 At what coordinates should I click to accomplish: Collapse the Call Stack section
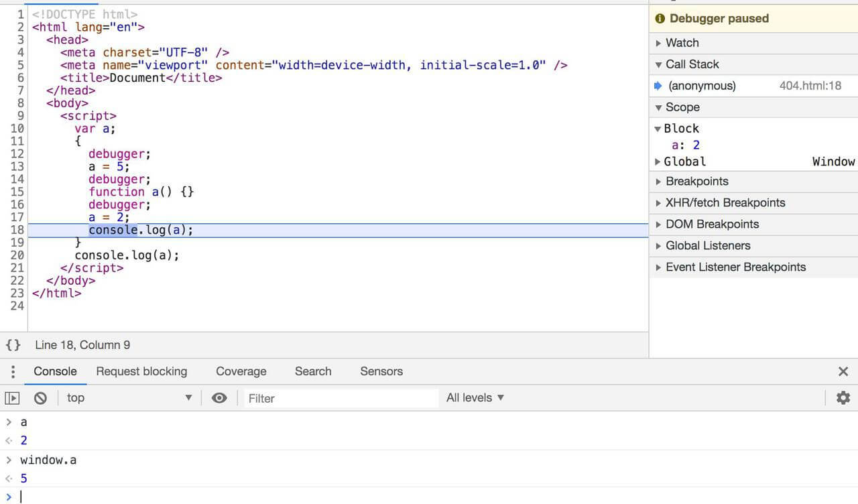point(691,64)
